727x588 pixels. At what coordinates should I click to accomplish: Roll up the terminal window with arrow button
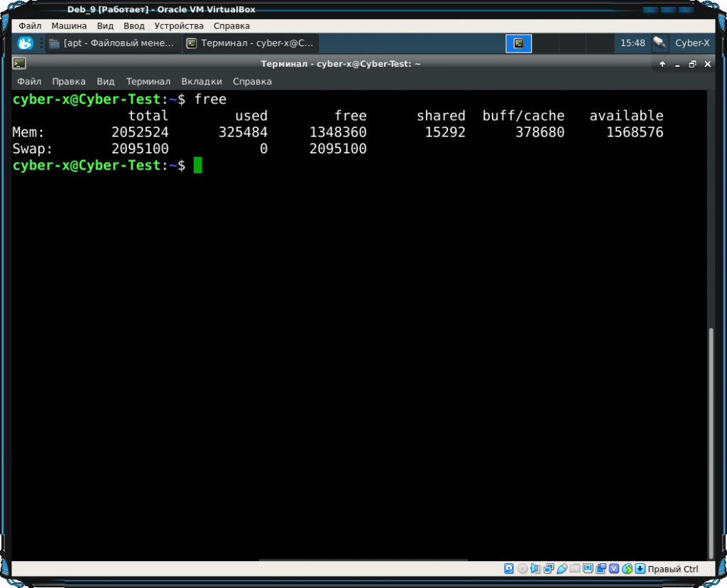pyautogui.click(x=662, y=64)
